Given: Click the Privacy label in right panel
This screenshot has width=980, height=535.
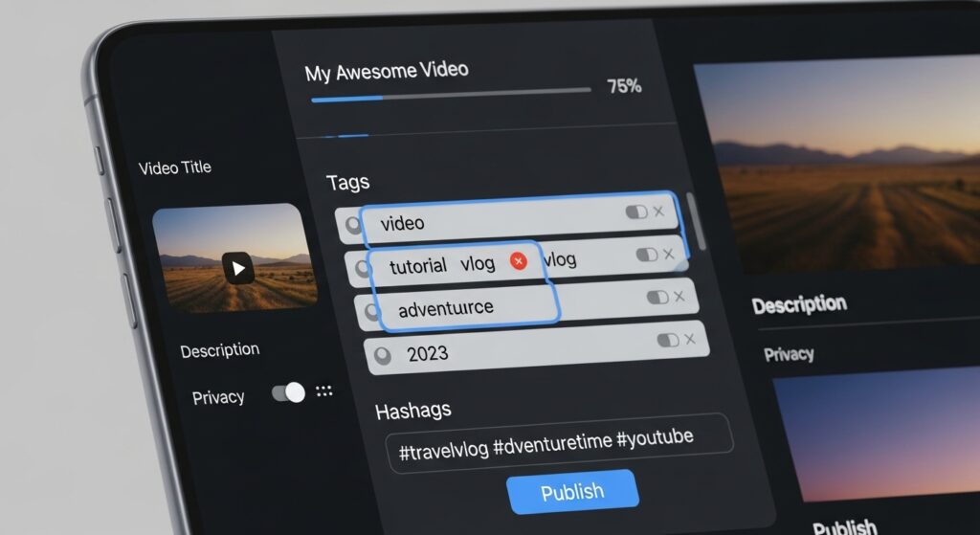Looking at the screenshot, I should pyautogui.click(x=789, y=354).
